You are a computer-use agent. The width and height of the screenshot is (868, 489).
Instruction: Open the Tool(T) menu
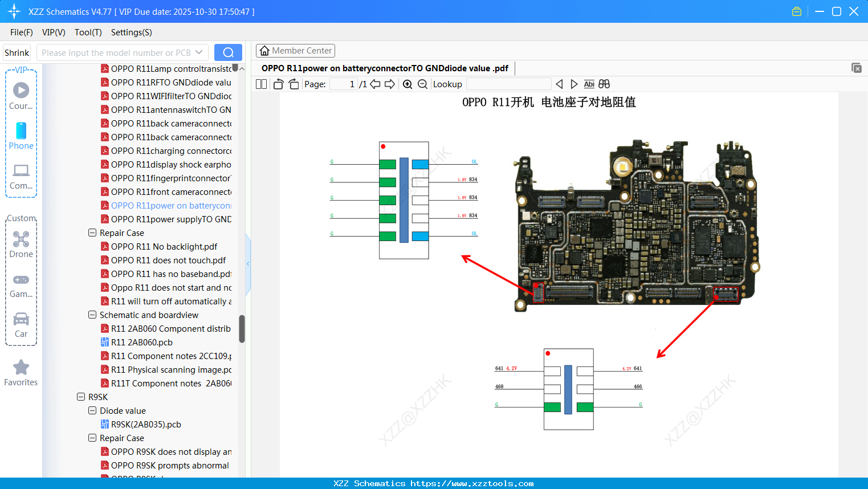[88, 32]
